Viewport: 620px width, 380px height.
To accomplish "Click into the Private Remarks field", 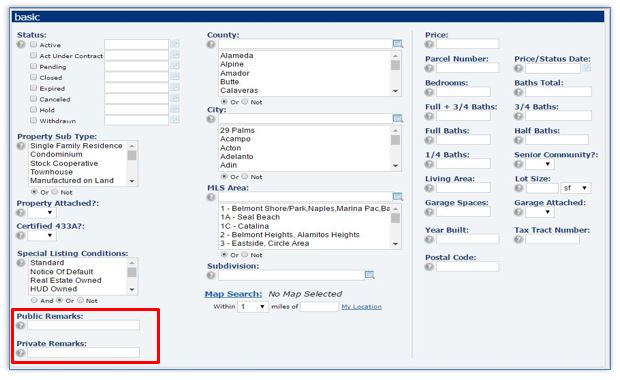I will click(x=83, y=352).
